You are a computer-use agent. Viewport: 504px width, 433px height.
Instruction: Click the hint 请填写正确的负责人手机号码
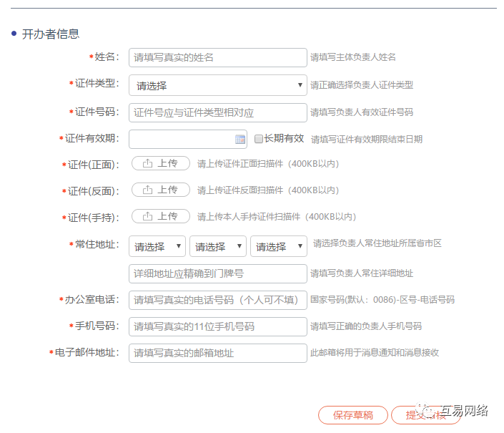(365, 326)
